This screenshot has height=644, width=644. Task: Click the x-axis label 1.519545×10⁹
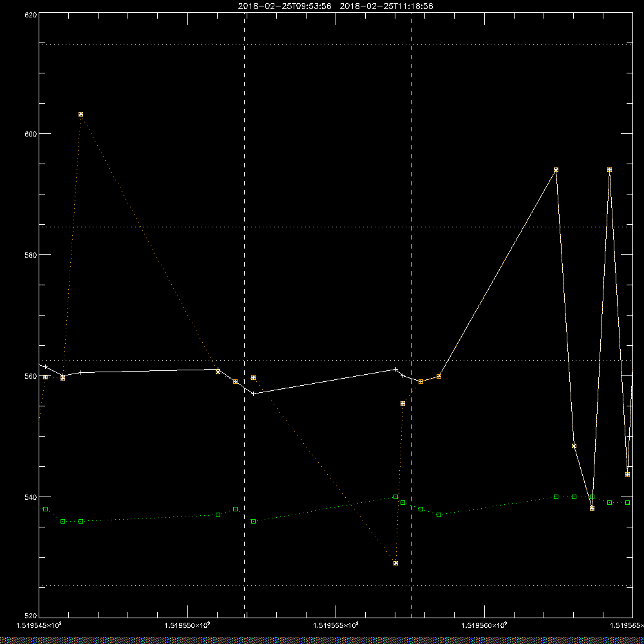coord(39,625)
